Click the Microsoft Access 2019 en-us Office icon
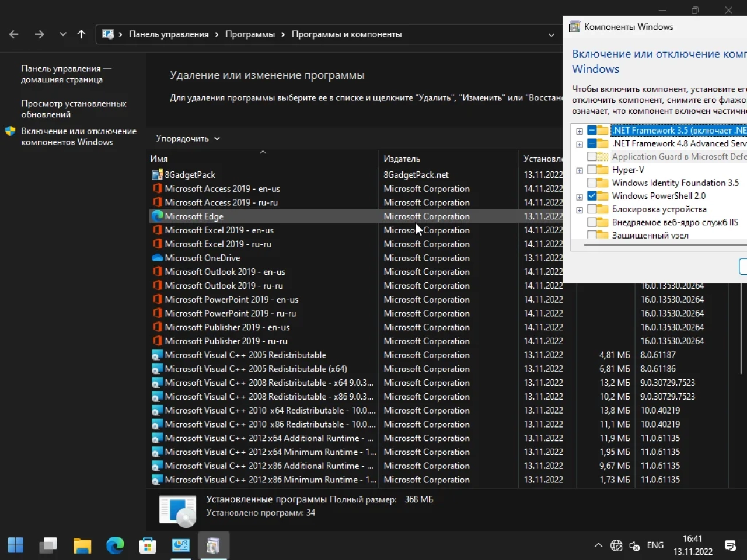This screenshot has height=560, width=747. pyautogui.click(x=157, y=188)
